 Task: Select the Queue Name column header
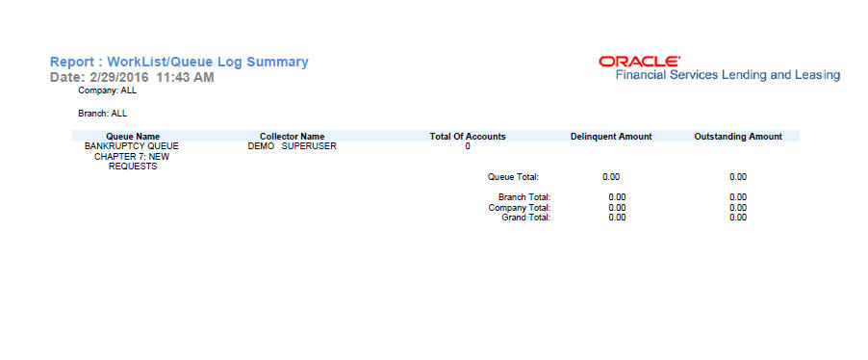coord(133,137)
